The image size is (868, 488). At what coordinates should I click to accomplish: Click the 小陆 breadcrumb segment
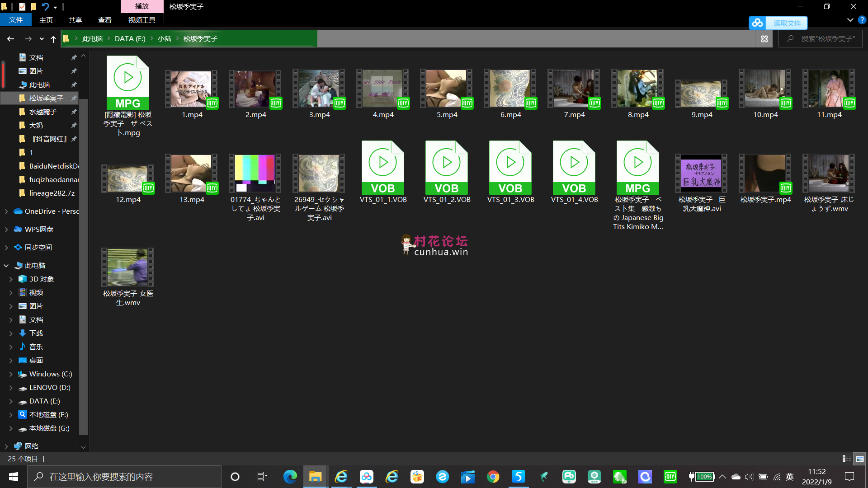coord(165,39)
